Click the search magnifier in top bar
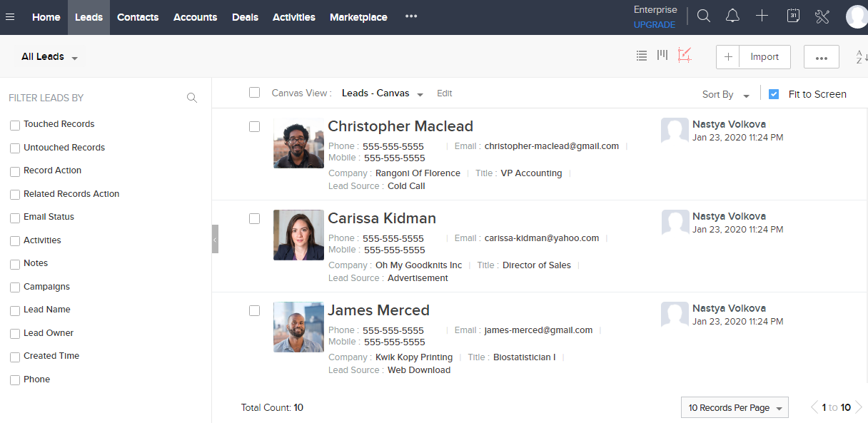Image resolution: width=868 pixels, height=423 pixels. click(x=704, y=16)
